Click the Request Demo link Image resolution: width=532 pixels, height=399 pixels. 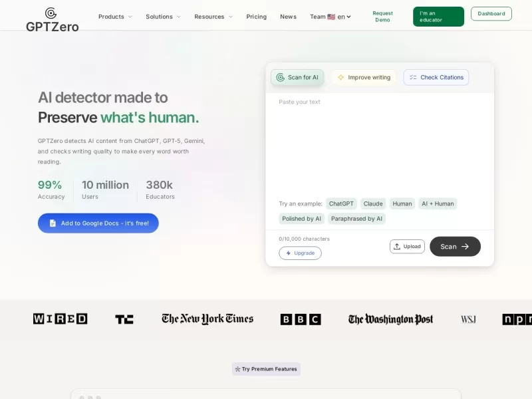point(382,15)
